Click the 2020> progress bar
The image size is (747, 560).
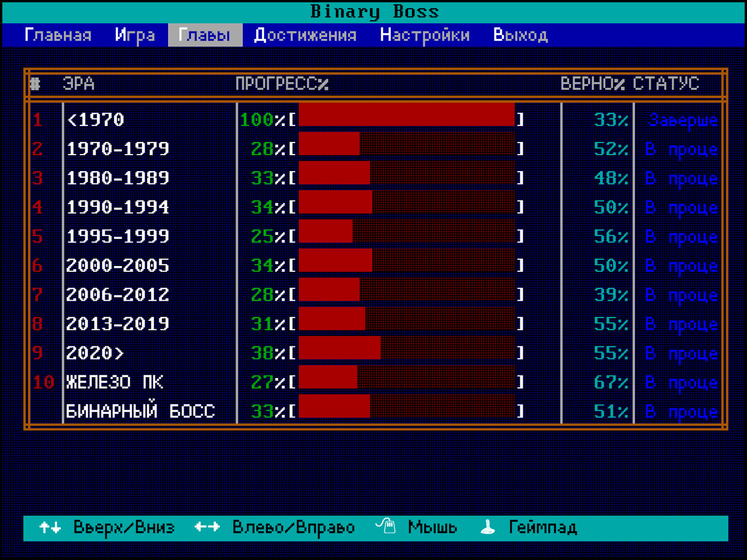(407, 353)
